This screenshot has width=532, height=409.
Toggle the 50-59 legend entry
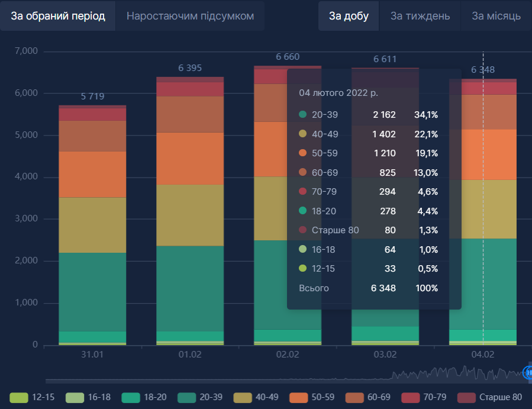(300, 397)
